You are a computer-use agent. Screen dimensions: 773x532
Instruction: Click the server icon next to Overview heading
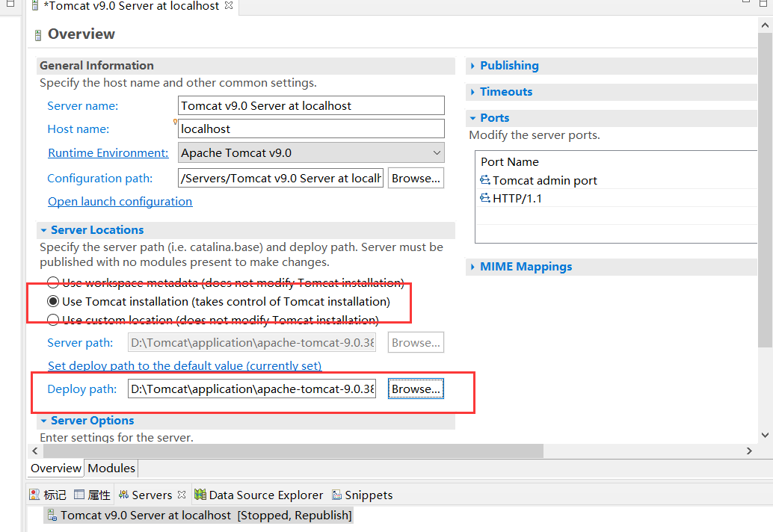click(x=38, y=35)
